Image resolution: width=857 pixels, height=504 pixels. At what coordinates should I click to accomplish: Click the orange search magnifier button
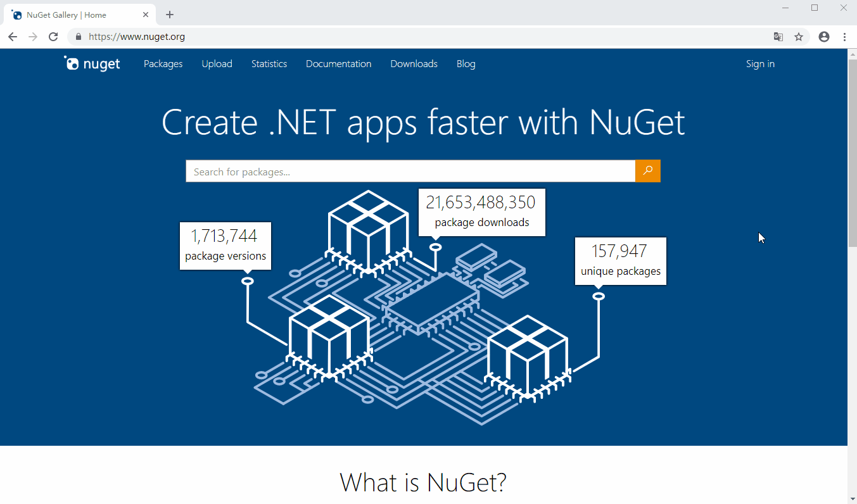pyautogui.click(x=648, y=171)
